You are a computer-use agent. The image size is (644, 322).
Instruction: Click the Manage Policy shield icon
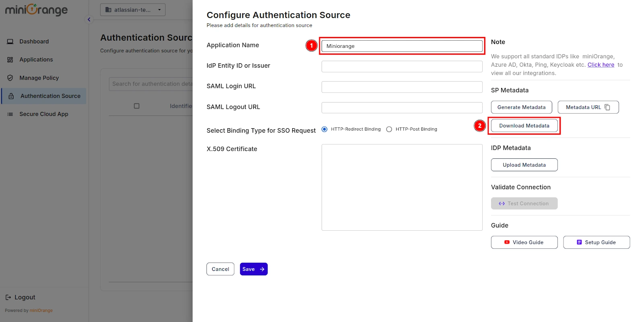10,78
